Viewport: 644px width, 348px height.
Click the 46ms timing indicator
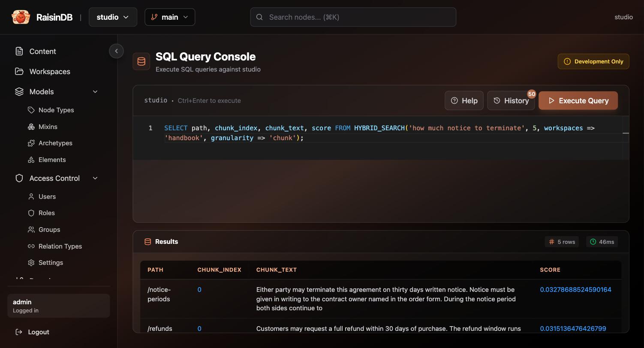click(602, 242)
